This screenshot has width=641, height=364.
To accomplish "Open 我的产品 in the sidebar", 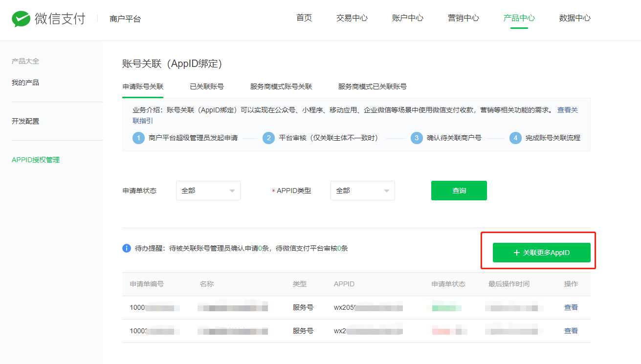I will click(x=25, y=83).
